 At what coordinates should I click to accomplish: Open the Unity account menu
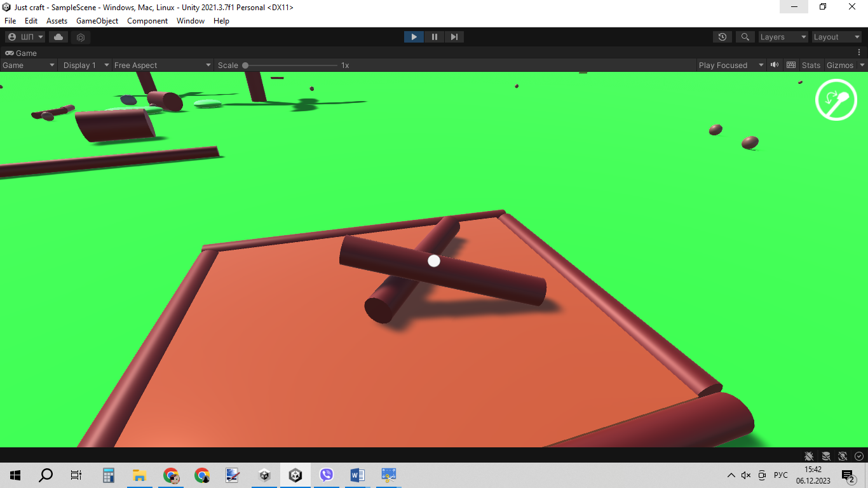pyautogui.click(x=25, y=37)
